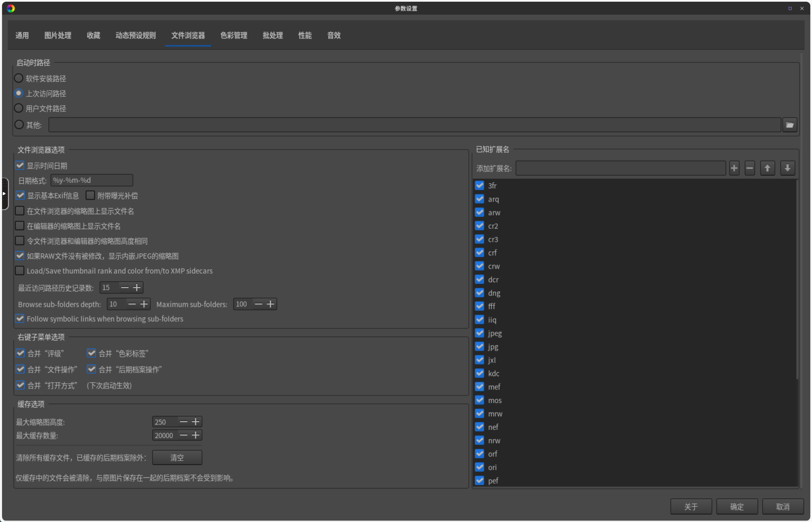Expand the collapsed left side panel handle
This screenshot has width=812, height=522.
click(x=4, y=194)
